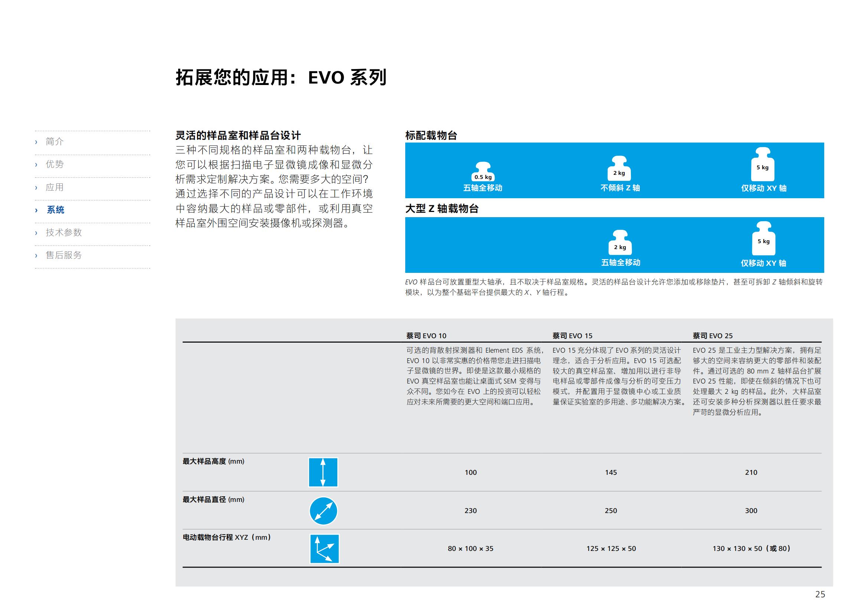Screen dimensions: 868x614
Task: Open the 技术参数 section link
Action: click(x=64, y=232)
